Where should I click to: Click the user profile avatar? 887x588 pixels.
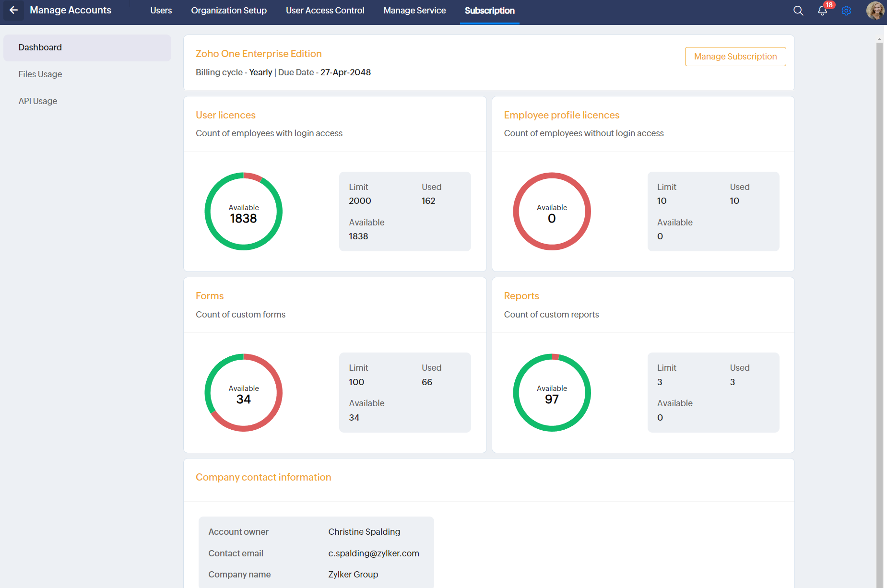(875, 11)
